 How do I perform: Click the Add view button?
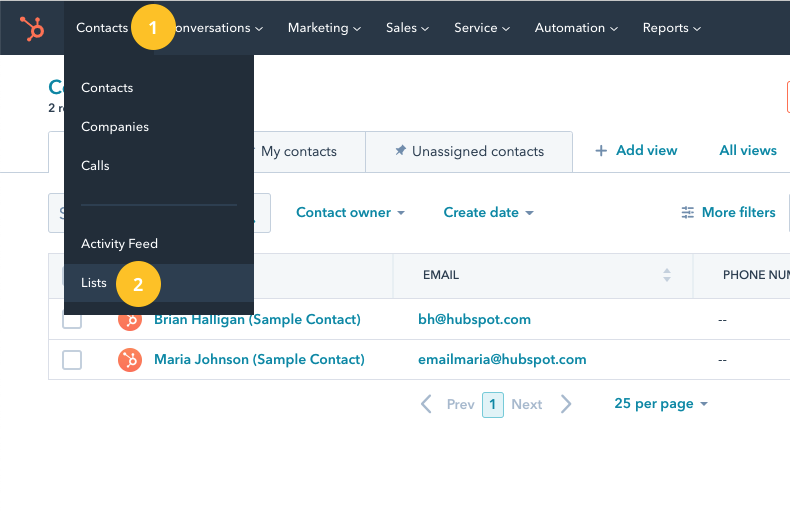(636, 151)
